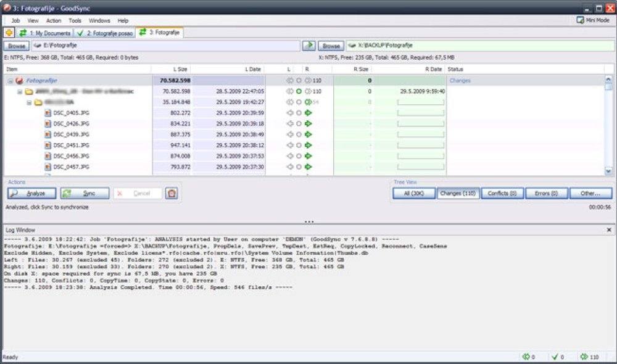Start synchronization with the Sync button

coord(85,193)
